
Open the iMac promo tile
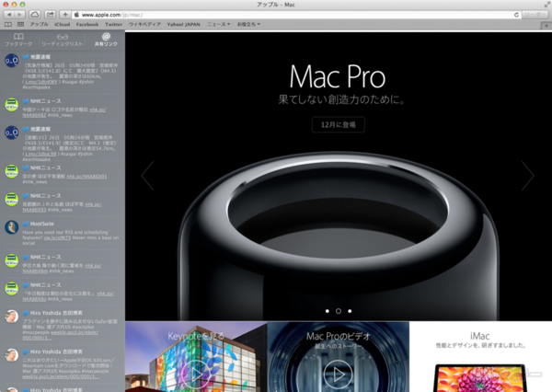click(x=480, y=356)
